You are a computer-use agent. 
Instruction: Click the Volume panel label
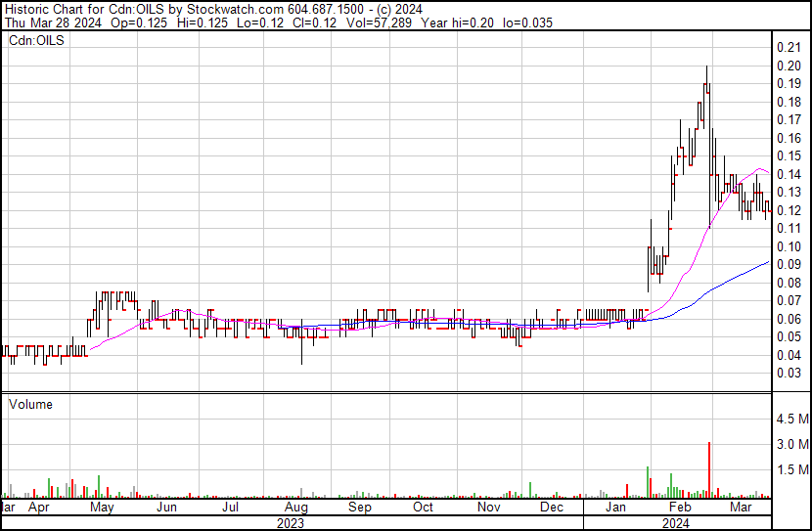tap(31, 404)
